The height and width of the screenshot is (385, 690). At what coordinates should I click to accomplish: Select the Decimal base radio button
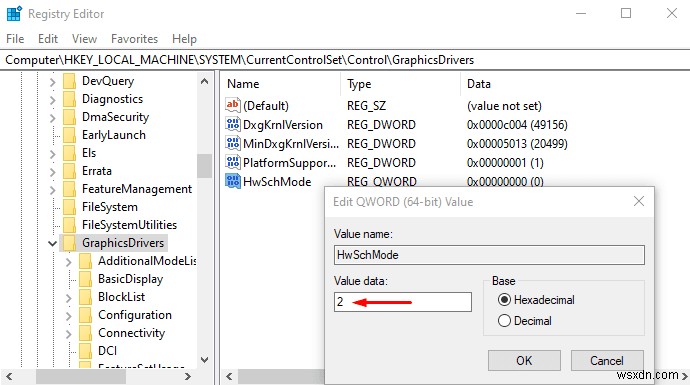[x=504, y=321]
